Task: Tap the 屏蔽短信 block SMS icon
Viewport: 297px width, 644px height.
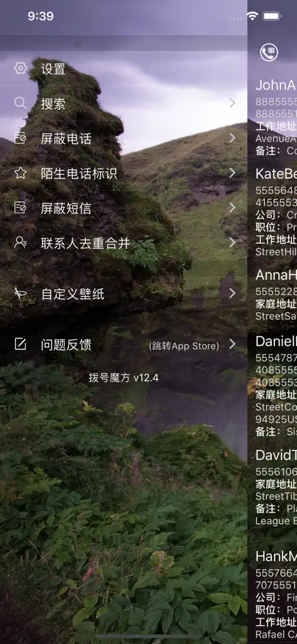Action: 20,208
